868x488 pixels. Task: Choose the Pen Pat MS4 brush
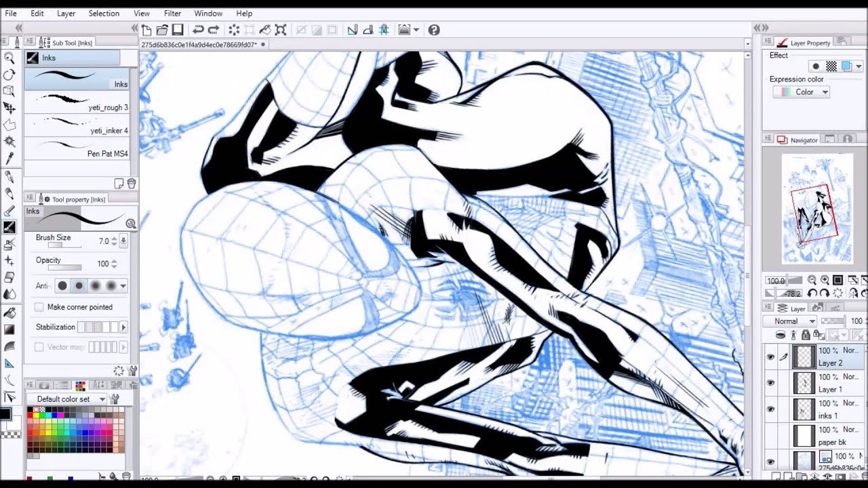click(x=77, y=148)
